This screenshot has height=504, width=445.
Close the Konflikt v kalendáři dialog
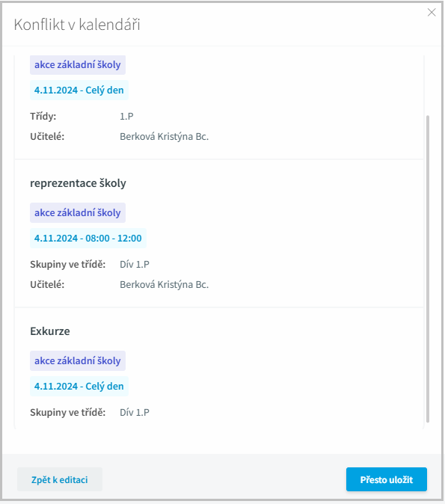(432, 13)
